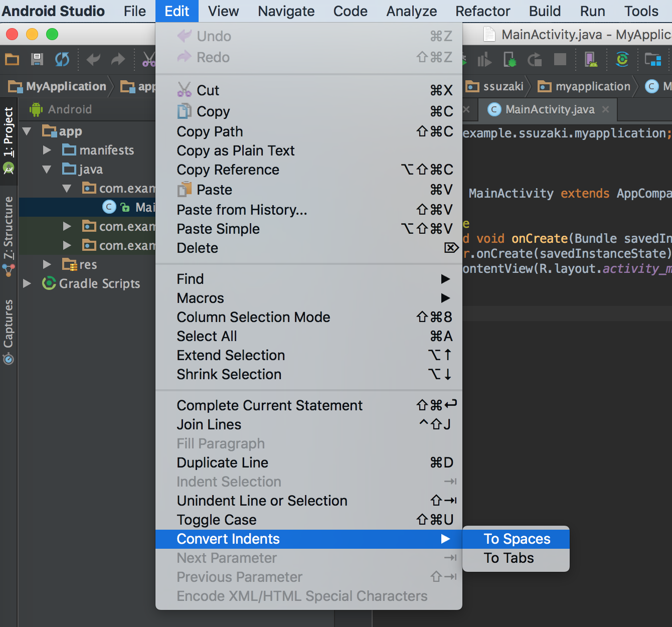Choose Toggle Case
The image size is (672, 627).
point(308,520)
